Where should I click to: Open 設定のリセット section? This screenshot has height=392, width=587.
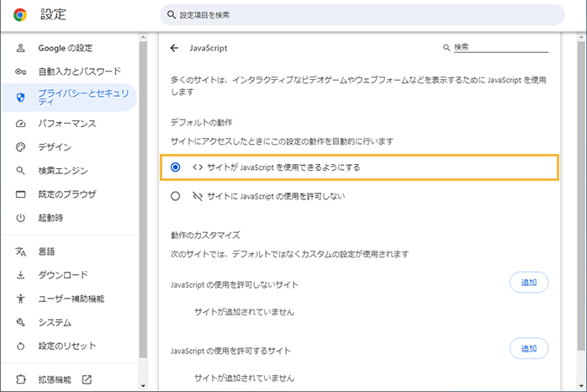[70, 346]
